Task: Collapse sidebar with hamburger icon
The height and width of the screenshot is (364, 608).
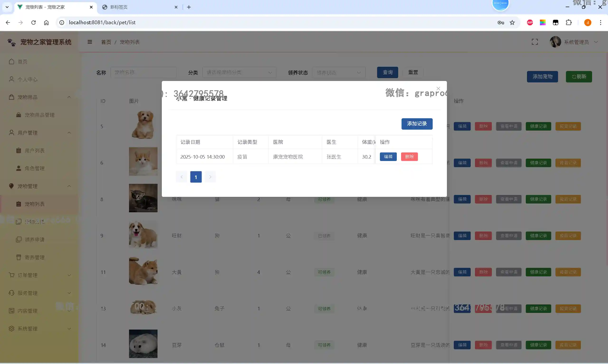Action: coord(90,42)
